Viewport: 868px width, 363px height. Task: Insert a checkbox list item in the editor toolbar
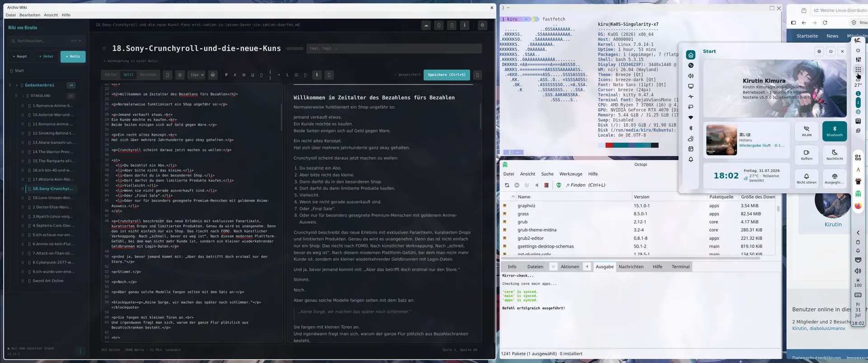(x=297, y=75)
